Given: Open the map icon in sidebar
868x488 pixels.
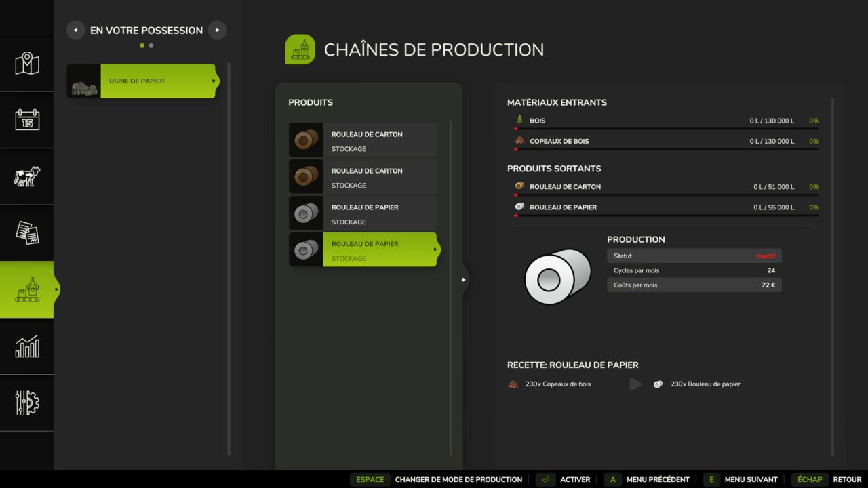Looking at the screenshot, I should pos(27,64).
